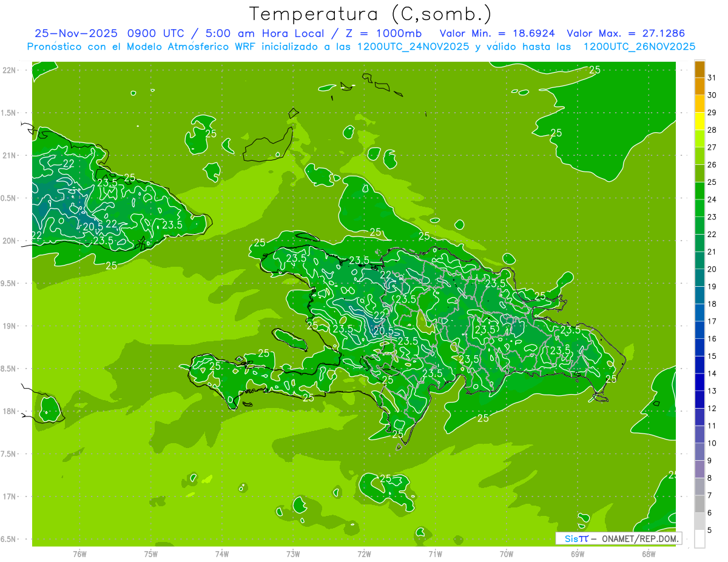The height and width of the screenshot is (562, 728).
Task: Click orange swatch between 30 and 31
Action: 699,86
